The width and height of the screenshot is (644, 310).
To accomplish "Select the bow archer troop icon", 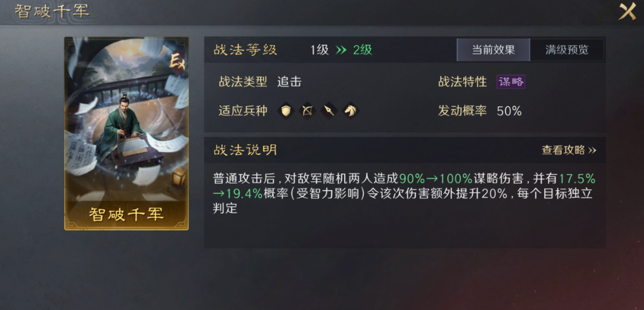I will tap(307, 110).
